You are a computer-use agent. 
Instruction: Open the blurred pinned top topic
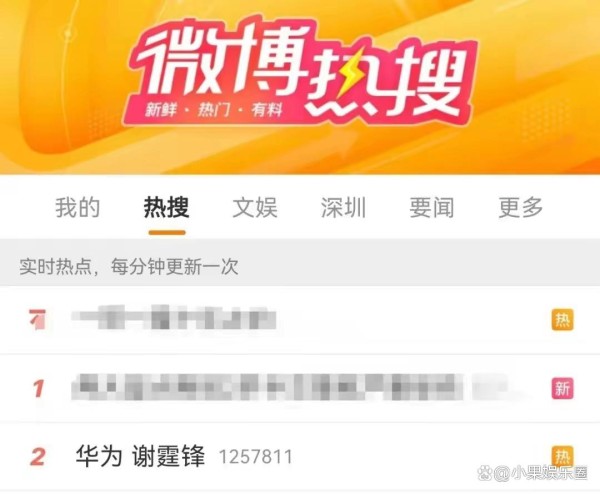pyautogui.click(x=174, y=319)
